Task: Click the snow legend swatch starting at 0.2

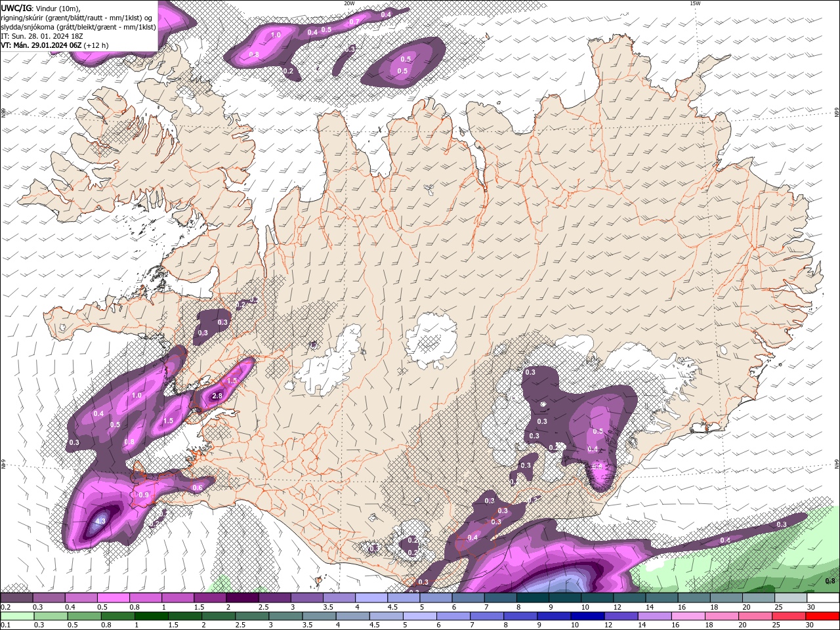Action: click(17, 598)
